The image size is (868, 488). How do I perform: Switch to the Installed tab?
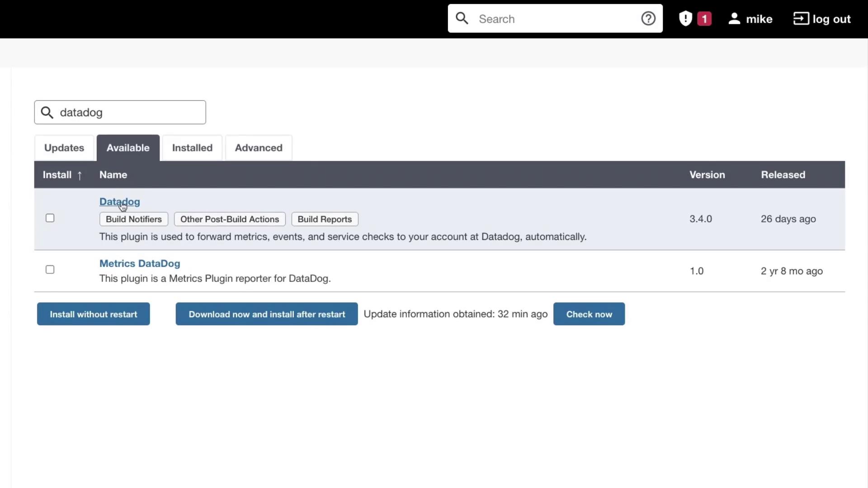pyautogui.click(x=192, y=148)
